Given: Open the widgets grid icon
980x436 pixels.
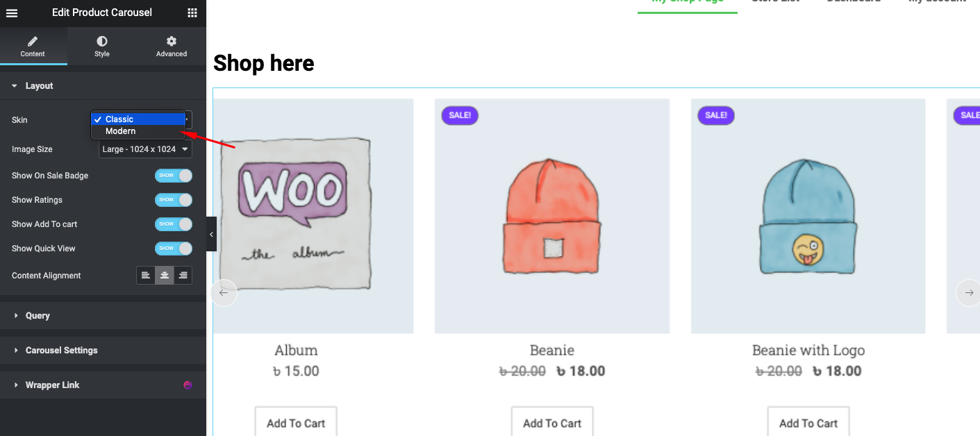Looking at the screenshot, I should click(x=192, y=12).
